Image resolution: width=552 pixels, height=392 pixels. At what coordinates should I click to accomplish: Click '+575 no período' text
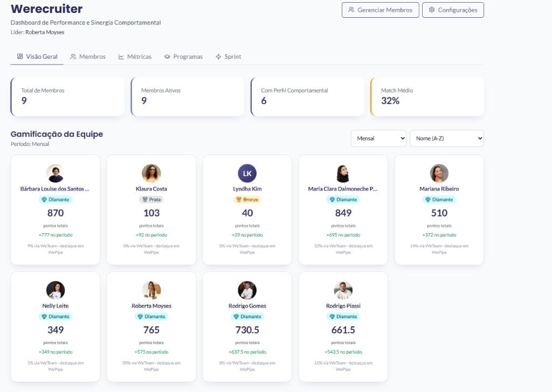[151, 352]
